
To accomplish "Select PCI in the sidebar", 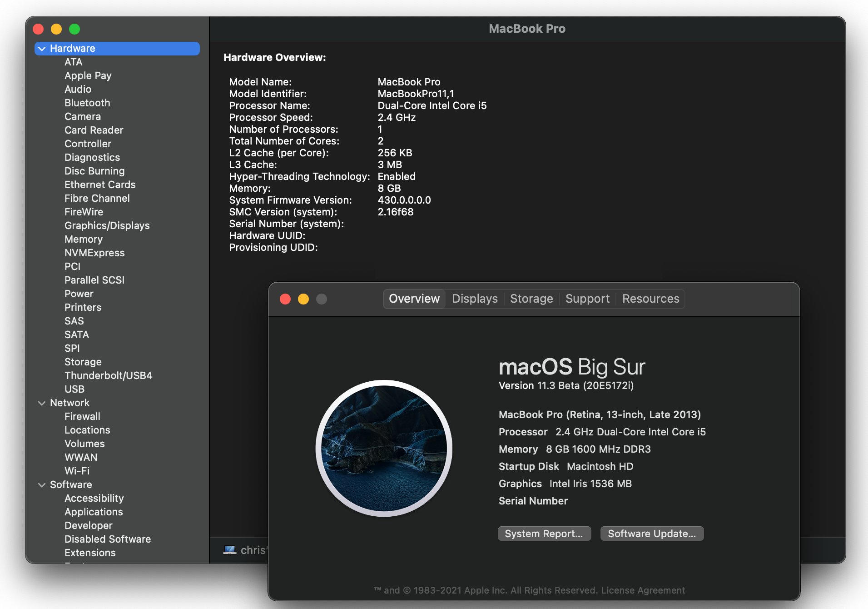I will tap(73, 267).
